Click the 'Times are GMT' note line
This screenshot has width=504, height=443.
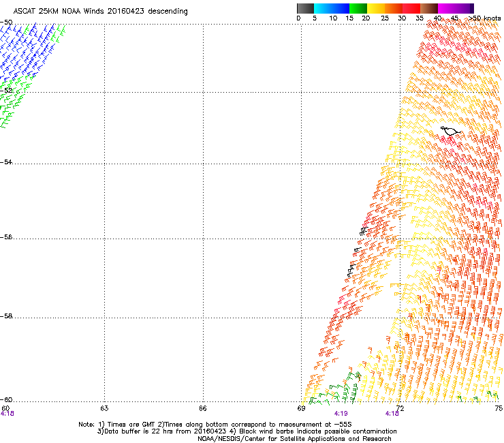pos(215,425)
